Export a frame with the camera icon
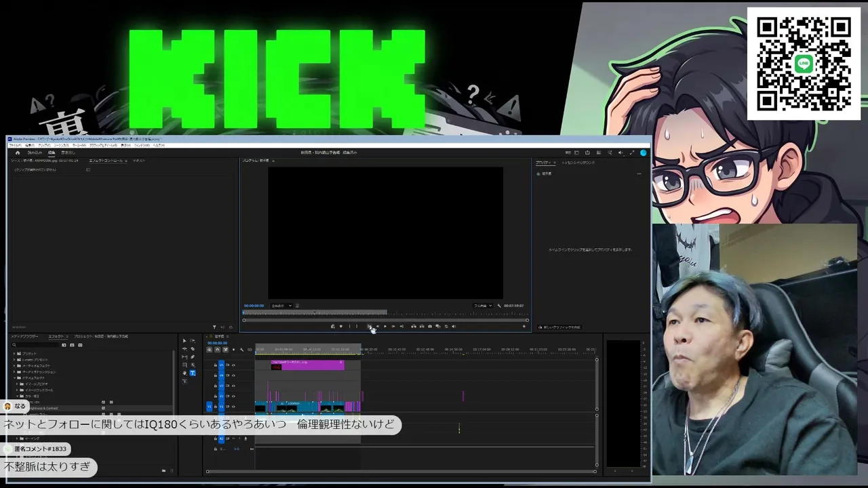The height and width of the screenshot is (488, 868). point(430,327)
